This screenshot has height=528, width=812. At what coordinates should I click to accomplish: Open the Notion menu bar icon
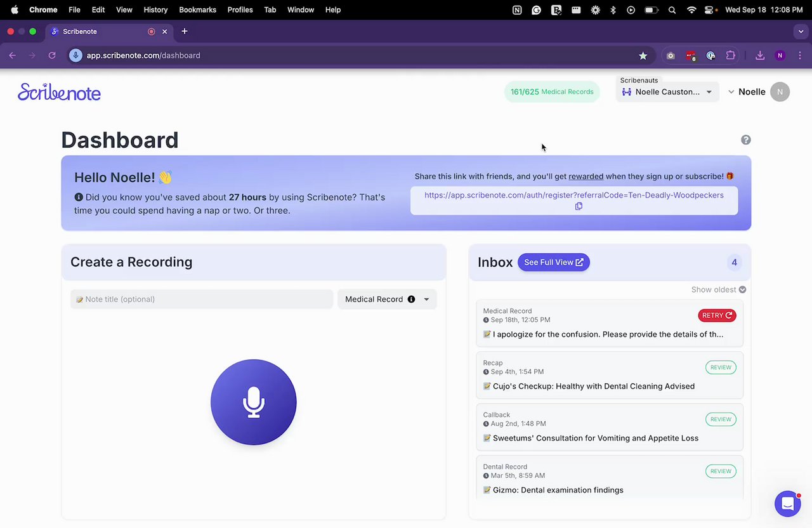(x=517, y=10)
